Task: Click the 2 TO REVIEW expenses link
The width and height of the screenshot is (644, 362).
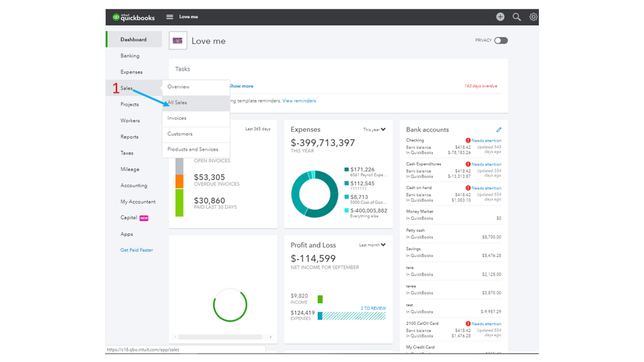Action: [x=373, y=309]
